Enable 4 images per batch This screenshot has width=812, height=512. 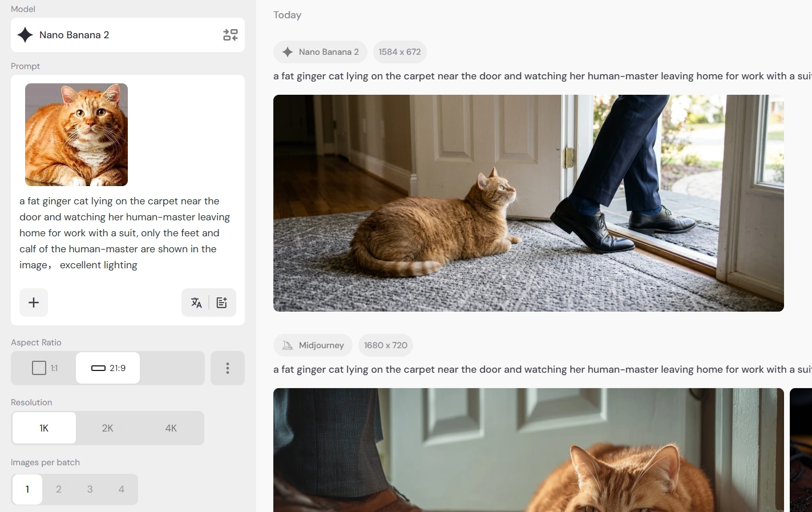[x=121, y=489]
